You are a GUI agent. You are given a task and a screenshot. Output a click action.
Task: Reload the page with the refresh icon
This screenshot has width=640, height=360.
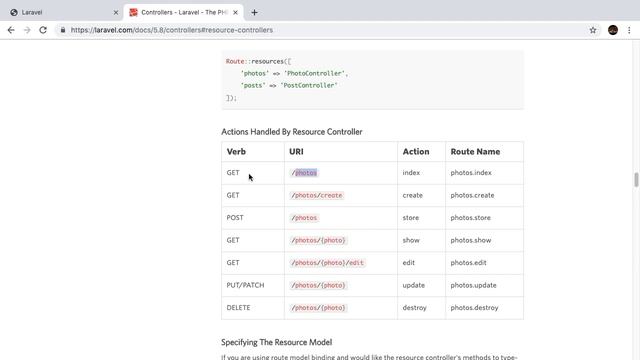coord(43,30)
